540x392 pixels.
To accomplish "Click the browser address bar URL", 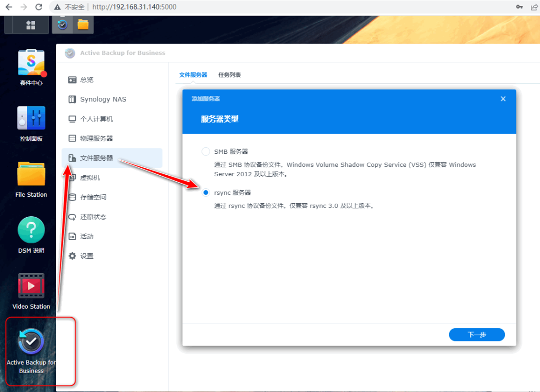I will [x=134, y=7].
